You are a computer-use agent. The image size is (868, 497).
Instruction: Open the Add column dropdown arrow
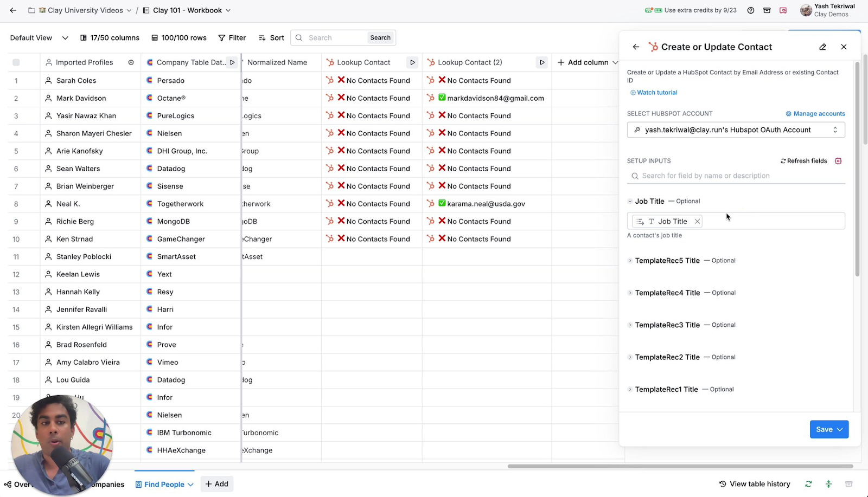[615, 62]
